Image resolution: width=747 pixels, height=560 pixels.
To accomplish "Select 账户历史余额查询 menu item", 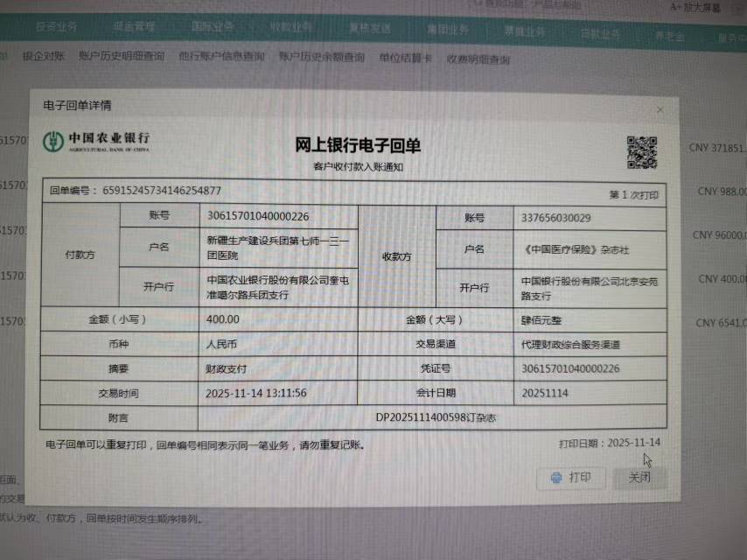I will 321,59.
